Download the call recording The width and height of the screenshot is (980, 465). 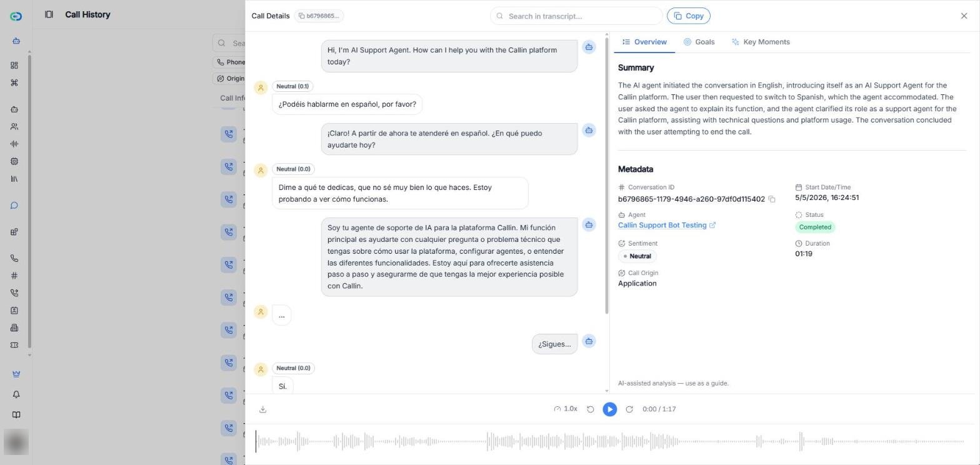click(262, 409)
